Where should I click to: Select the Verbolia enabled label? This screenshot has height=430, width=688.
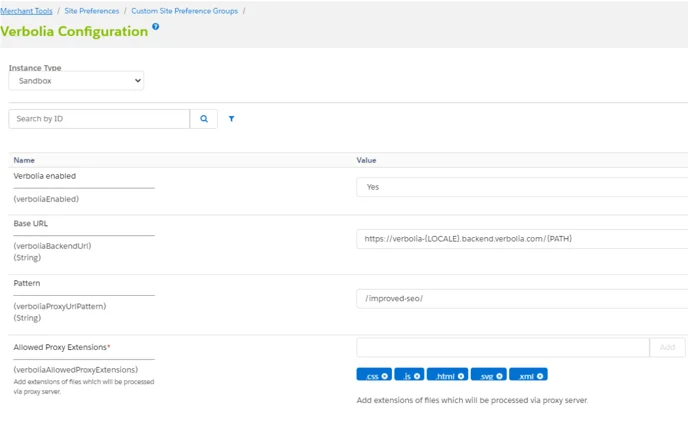click(x=45, y=176)
